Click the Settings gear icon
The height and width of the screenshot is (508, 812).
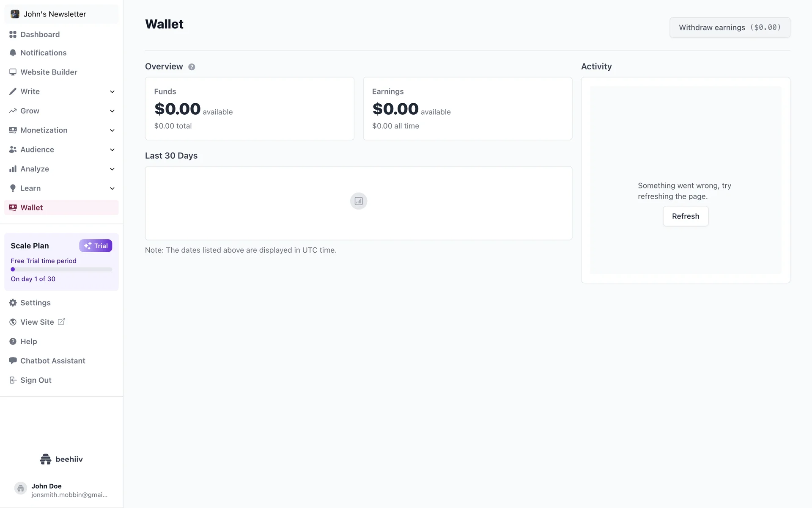(x=13, y=303)
